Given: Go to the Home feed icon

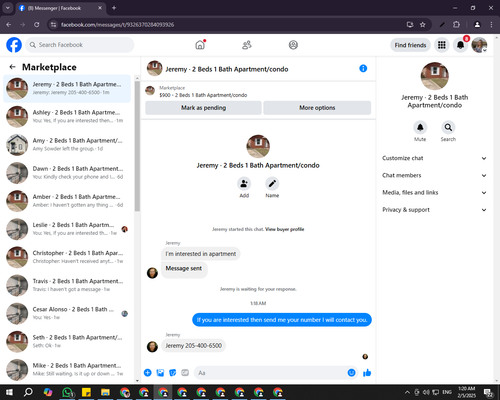Looking at the screenshot, I should 200,45.
